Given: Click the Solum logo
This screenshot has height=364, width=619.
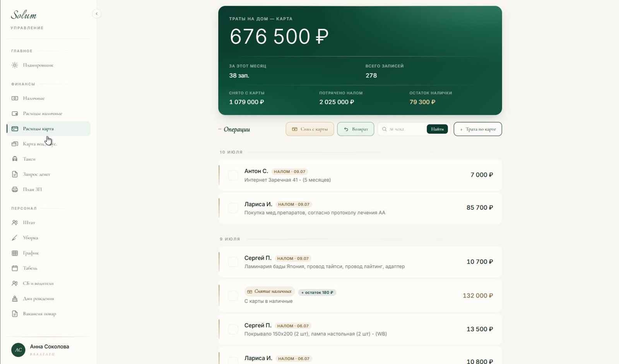Looking at the screenshot, I should click(x=24, y=15).
